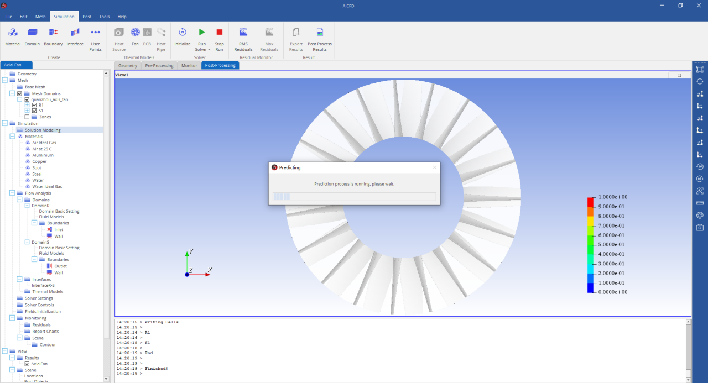The image size is (709, 384).
Task: Click the fourth icon in right-side view toolbar
Action: 700,106
